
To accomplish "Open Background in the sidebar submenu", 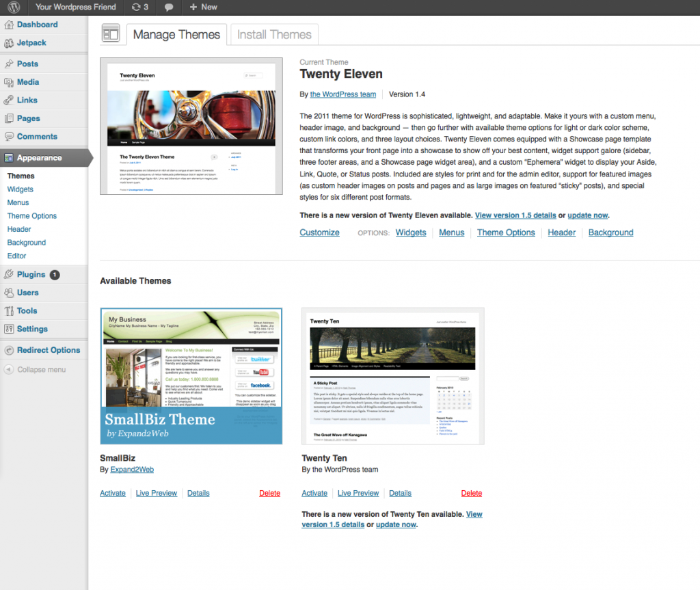I will tap(27, 243).
